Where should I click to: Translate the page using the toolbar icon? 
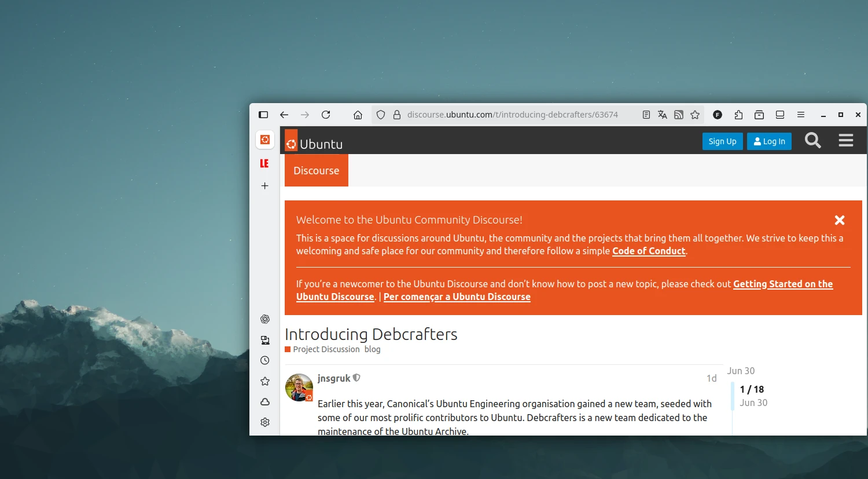point(662,115)
